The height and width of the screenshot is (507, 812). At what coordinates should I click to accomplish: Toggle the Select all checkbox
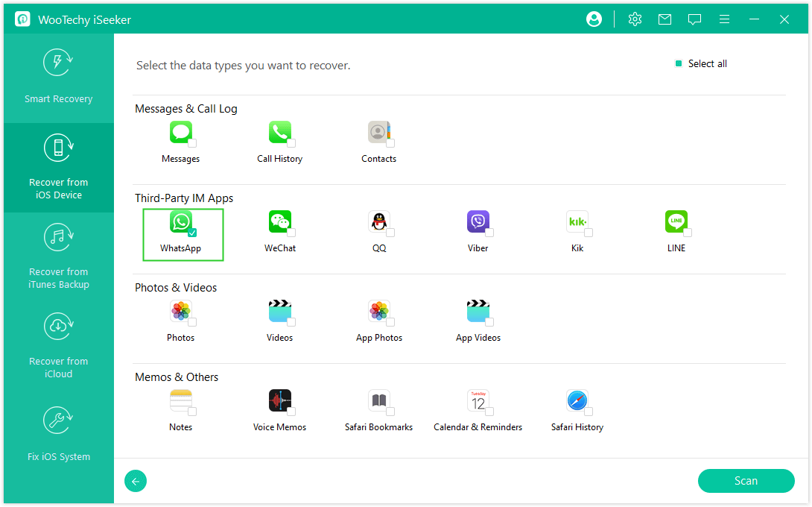[x=679, y=64]
